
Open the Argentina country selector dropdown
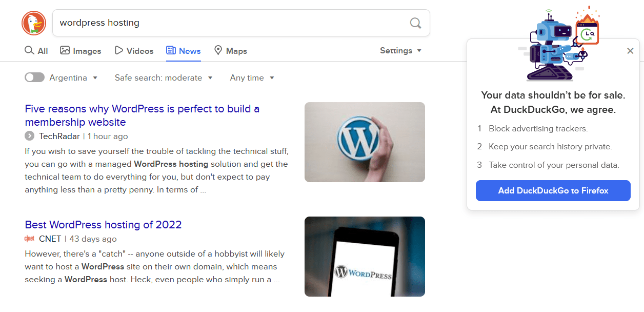73,77
